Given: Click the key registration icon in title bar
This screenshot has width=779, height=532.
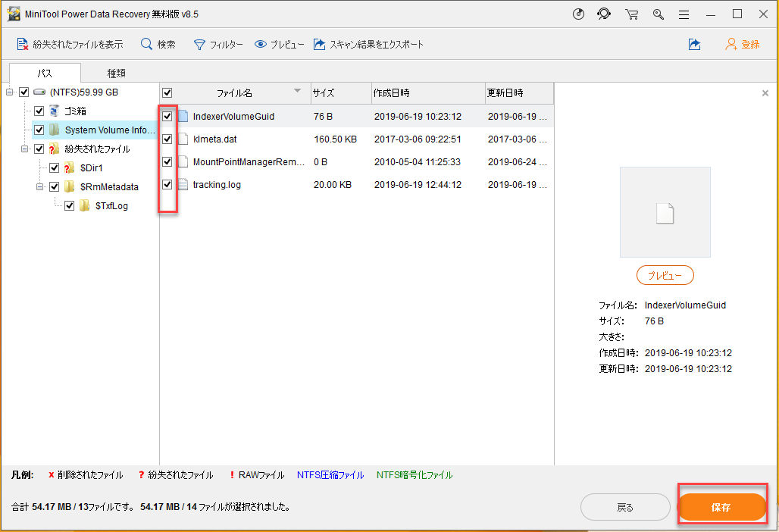Looking at the screenshot, I should tap(659, 14).
